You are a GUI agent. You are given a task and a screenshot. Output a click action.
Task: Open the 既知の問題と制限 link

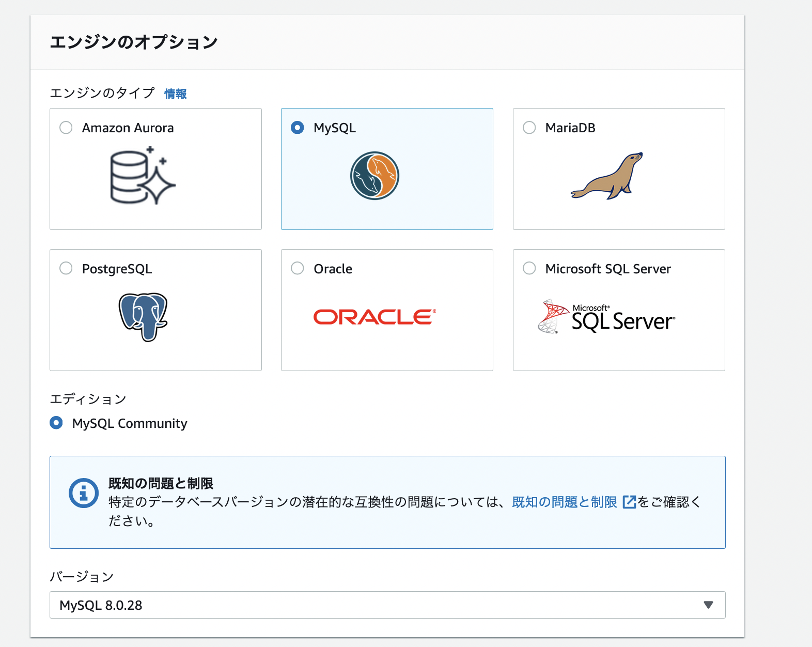coord(565,502)
